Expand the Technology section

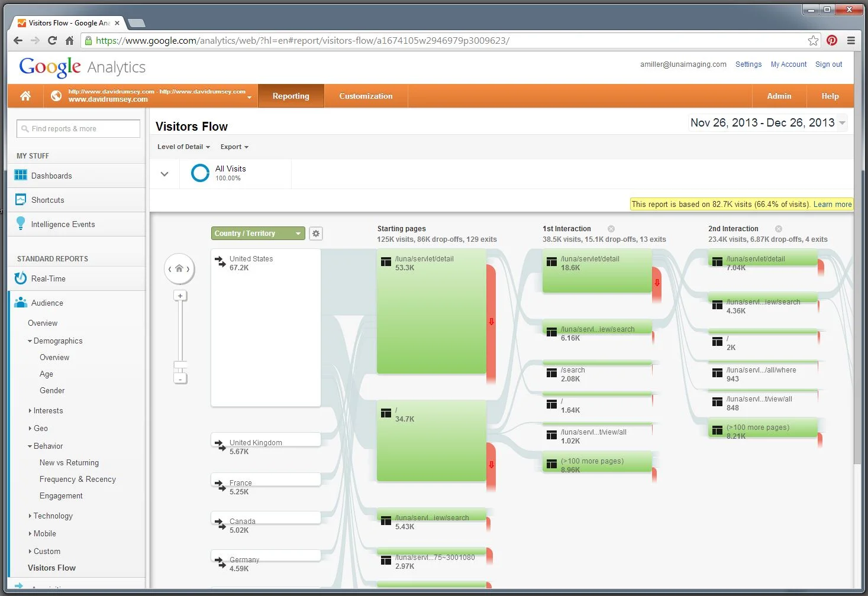pyautogui.click(x=30, y=516)
